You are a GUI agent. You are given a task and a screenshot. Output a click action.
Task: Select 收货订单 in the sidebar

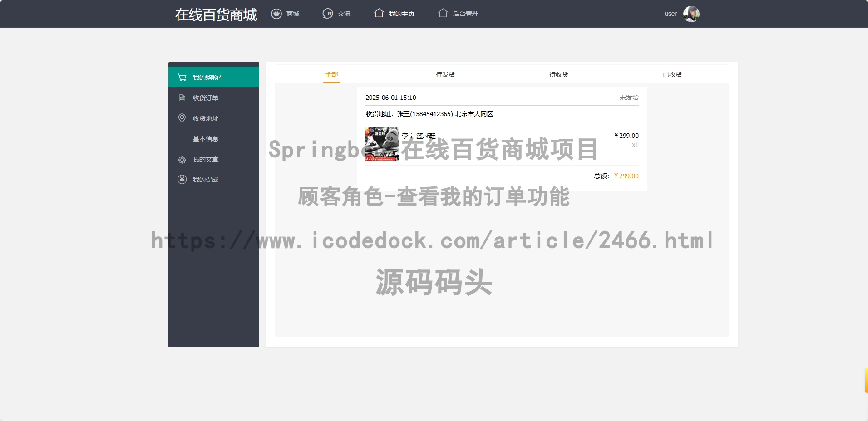pyautogui.click(x=214, y=98)
